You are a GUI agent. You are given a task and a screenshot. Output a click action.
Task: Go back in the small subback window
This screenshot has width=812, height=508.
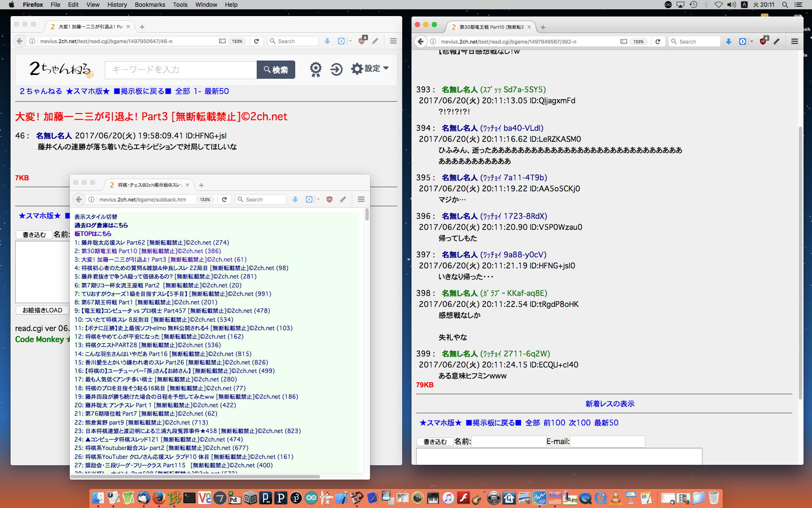pos(79,199)
